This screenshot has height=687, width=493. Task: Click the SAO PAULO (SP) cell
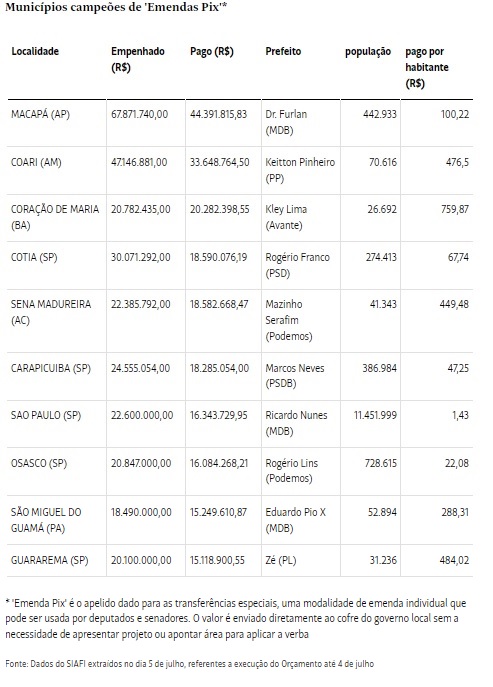pos(46,415)
